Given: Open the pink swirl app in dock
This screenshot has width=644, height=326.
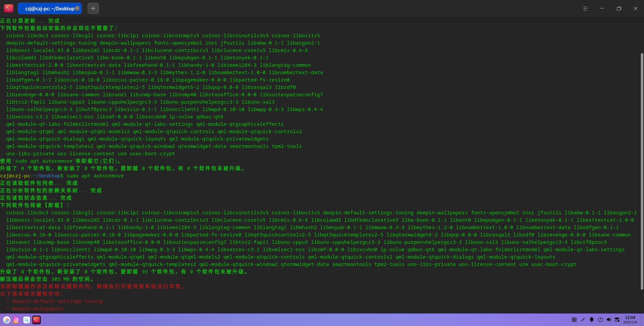Looking at the screenshot, I should [16, 320].
